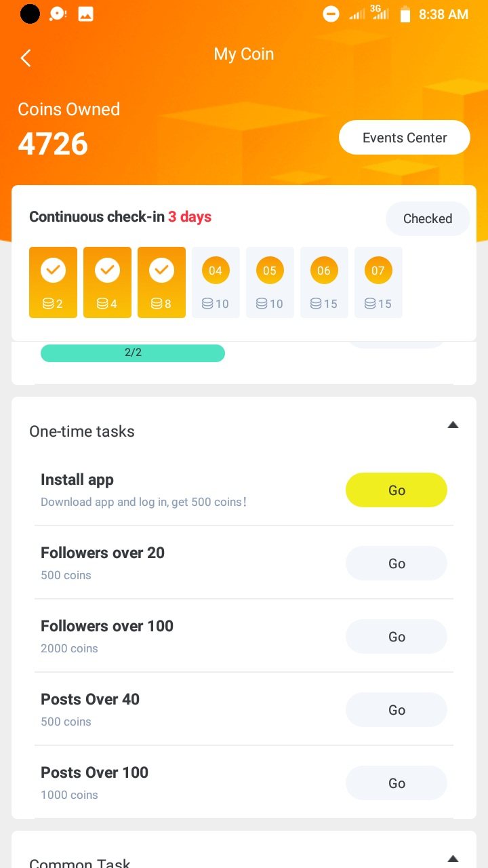The width and height of the screenshot is (488, 868).
Task: Collapse the Common Task section
Action: (x=453, y=859)
